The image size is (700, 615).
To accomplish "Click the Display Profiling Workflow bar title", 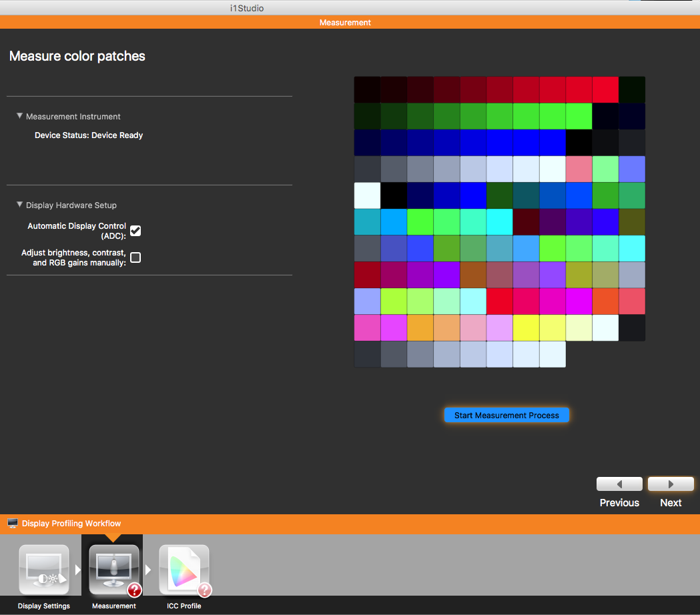I will pyautogui.click(x=71, y=524).
